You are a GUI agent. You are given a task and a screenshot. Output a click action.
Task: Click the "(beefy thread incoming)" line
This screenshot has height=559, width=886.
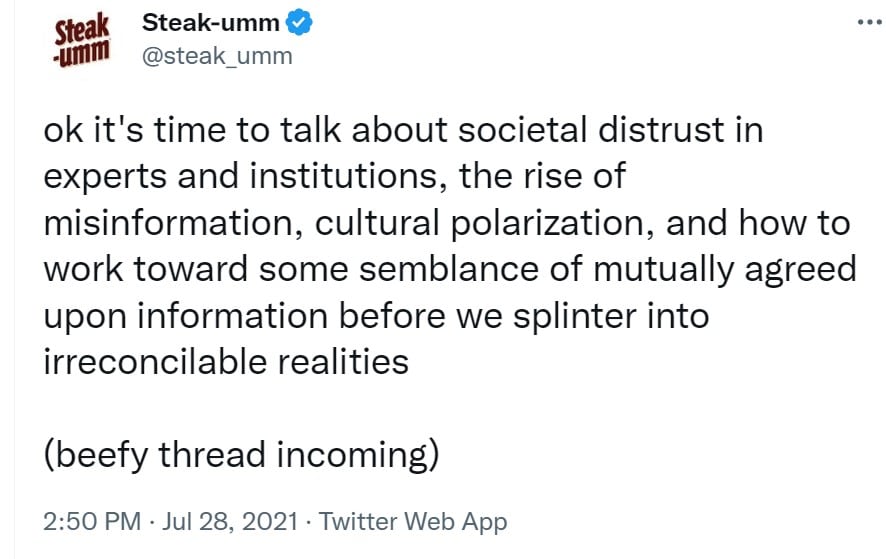tap(242, 455)
